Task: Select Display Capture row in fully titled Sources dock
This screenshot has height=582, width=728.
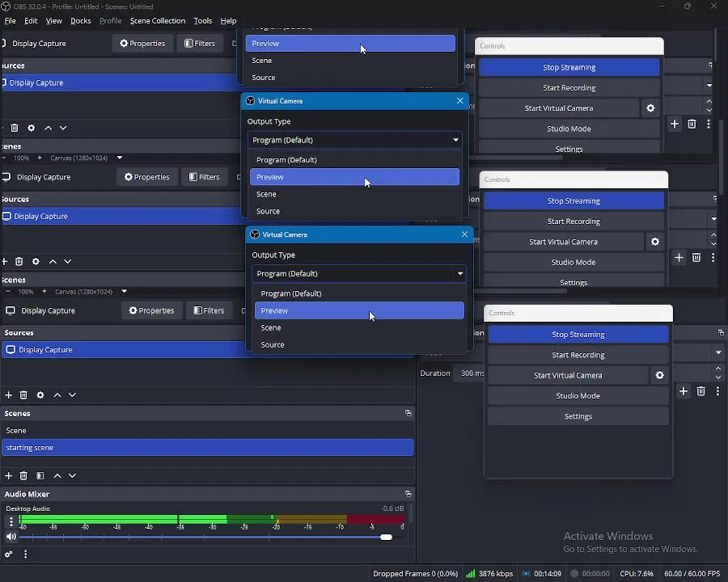Action: pos(207,349)
